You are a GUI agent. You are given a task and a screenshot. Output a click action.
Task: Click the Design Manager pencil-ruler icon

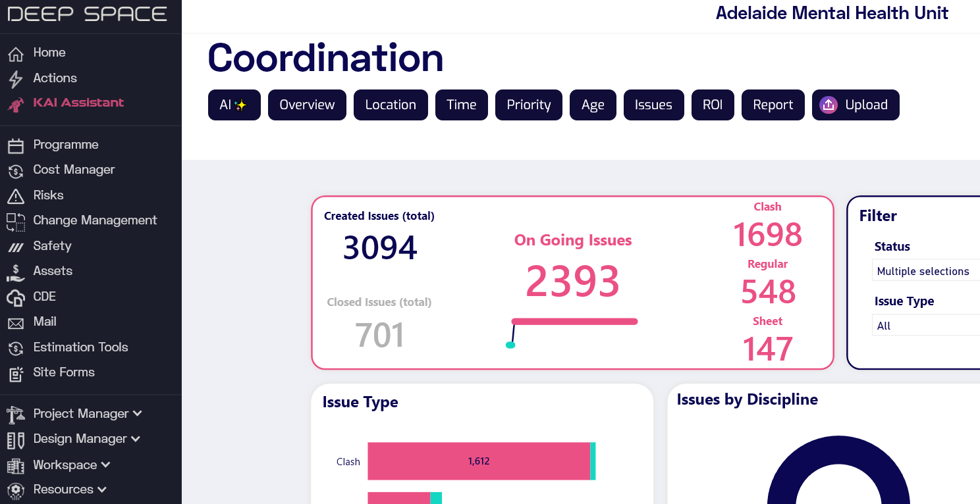(16, 440)
